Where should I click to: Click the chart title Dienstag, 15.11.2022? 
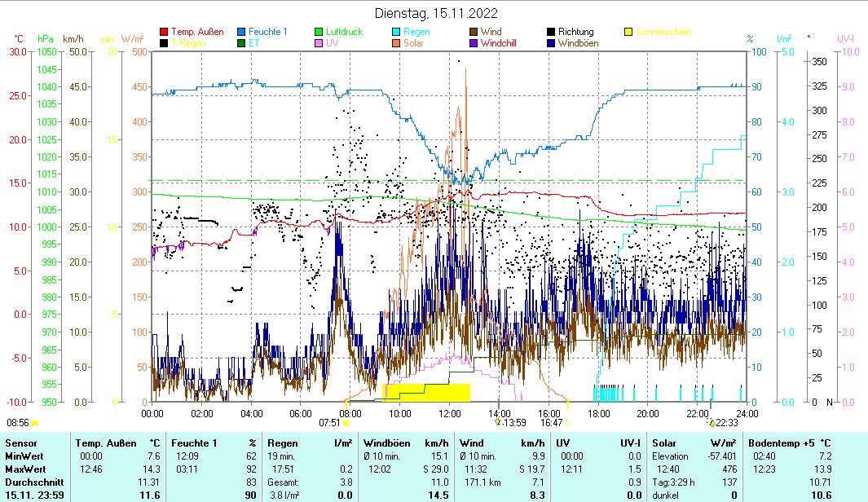point(436,13)
